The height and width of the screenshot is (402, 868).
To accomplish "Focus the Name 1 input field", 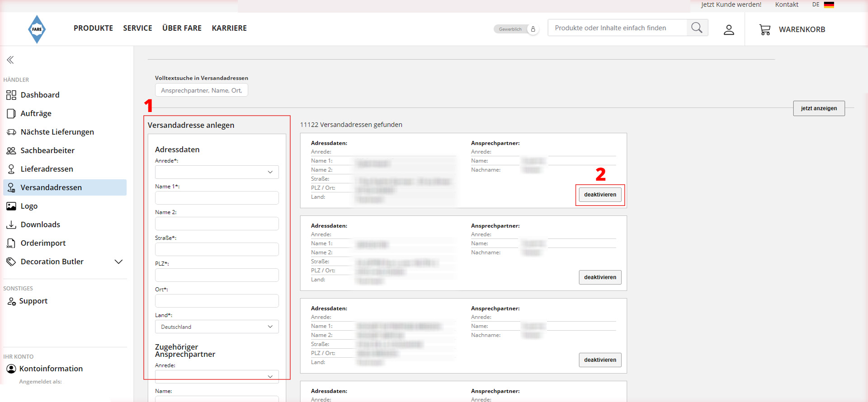I will pos(217,198).
